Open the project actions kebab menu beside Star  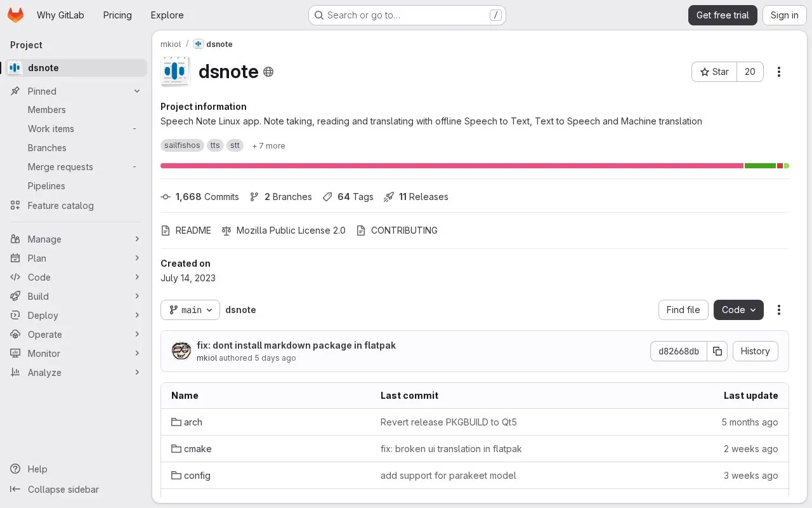tap(779, 72)
